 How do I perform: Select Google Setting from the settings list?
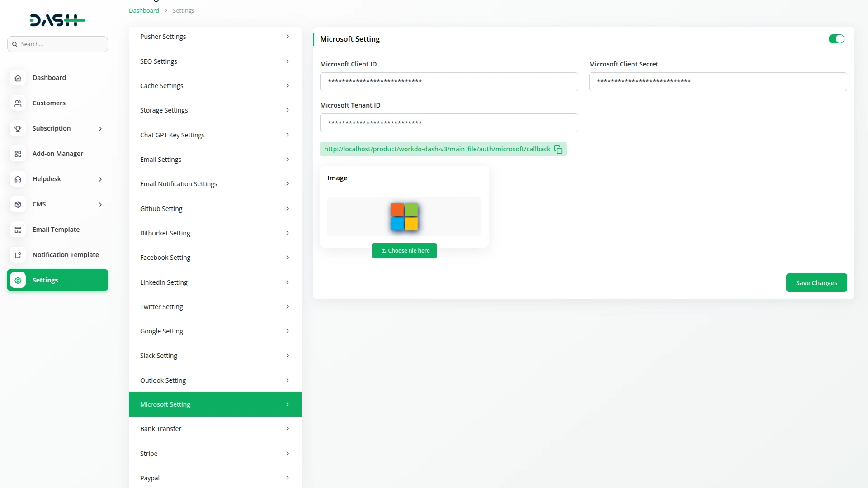161,331
